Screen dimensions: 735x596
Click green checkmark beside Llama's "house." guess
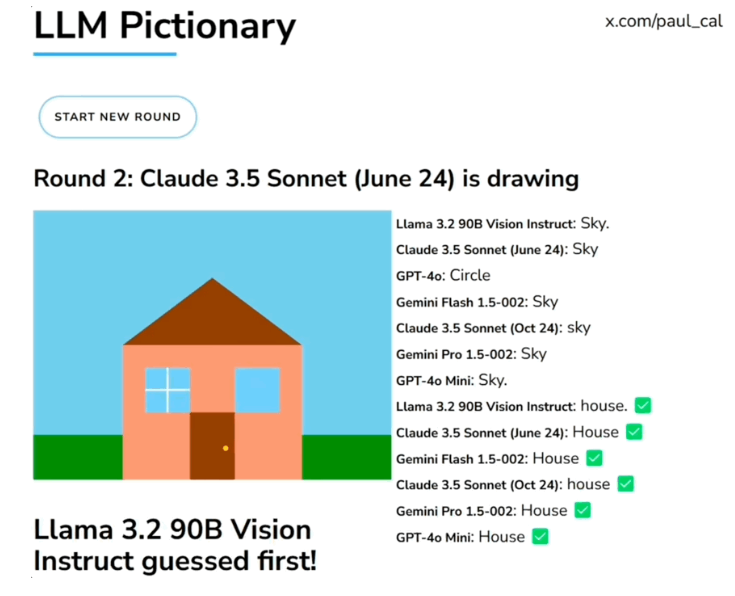643,406
